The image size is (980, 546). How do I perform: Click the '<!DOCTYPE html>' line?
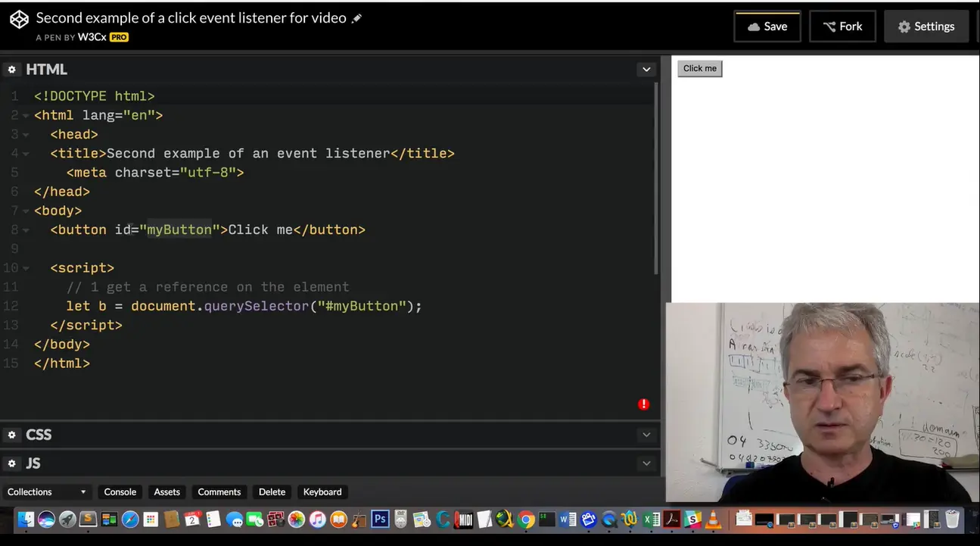coord(95,96)
